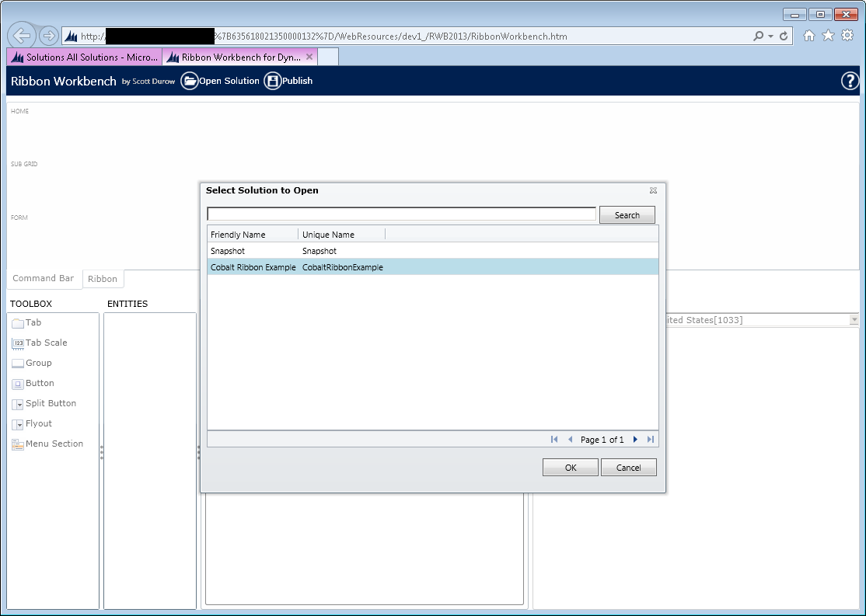Switch to the Solutions All Solutions browser tab

[84, 57]
